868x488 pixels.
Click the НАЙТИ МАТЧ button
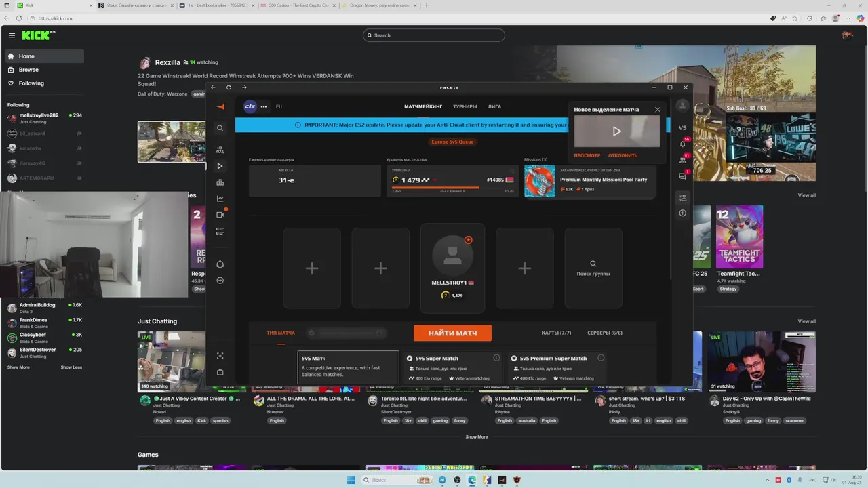click(x=452, y=333)
